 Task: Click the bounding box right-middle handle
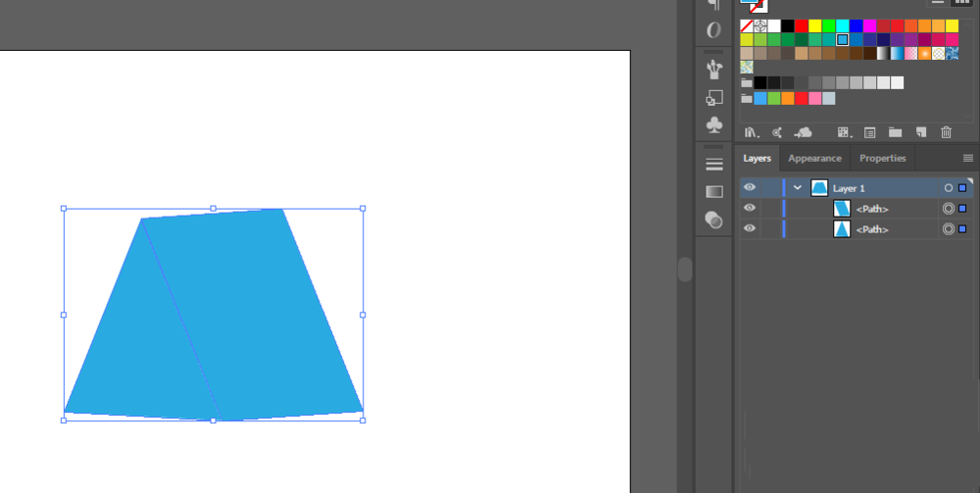tap(364, 315)
